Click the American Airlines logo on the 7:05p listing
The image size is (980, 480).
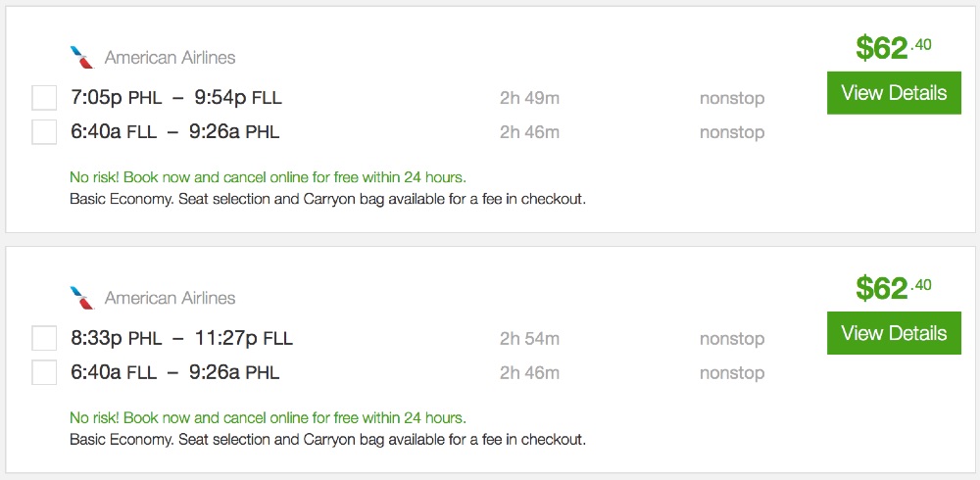(82, 57)
